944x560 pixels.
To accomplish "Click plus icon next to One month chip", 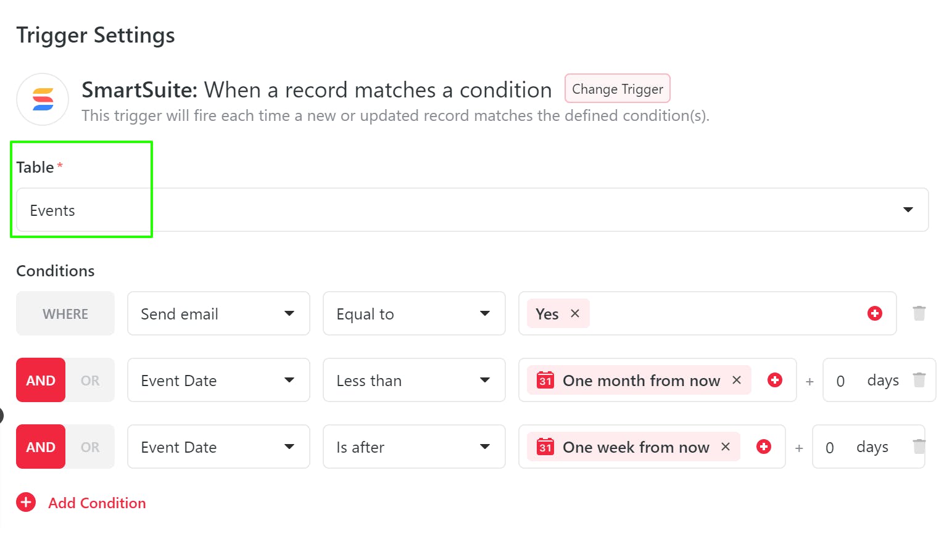I will [775, 380].
